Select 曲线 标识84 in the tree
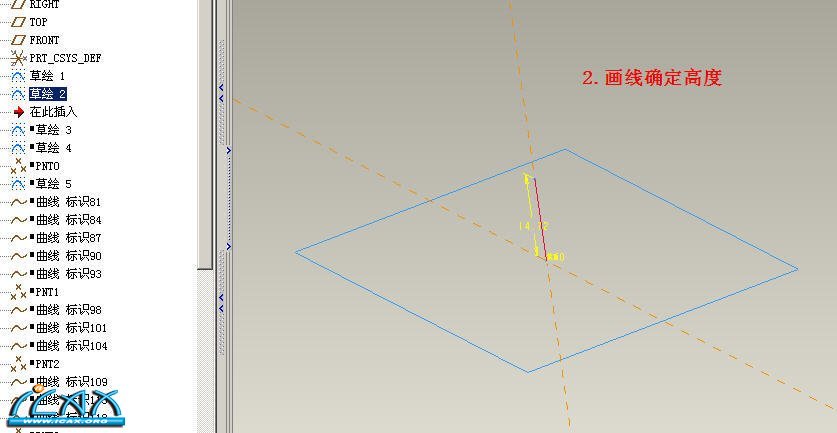Image resolution: width=837 pixels, height=433 pixels. (x=68, y=220)
